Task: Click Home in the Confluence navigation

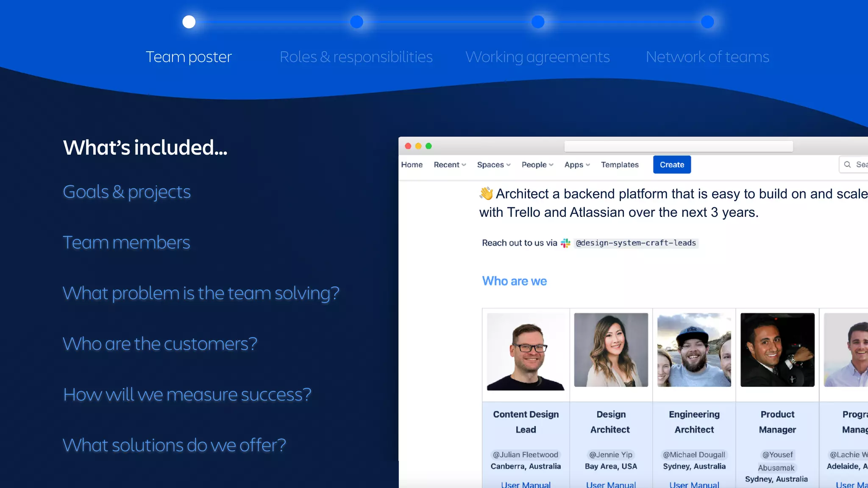Action: [x=412, y=165]
